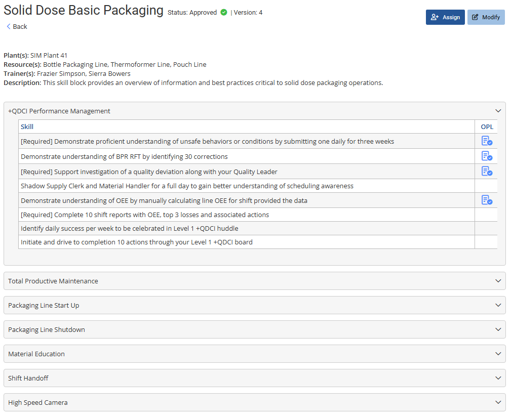The width and height of the screenshot is (511, 420).
Task: Select the Identify daily success skill row
Action: coord(129,228)
